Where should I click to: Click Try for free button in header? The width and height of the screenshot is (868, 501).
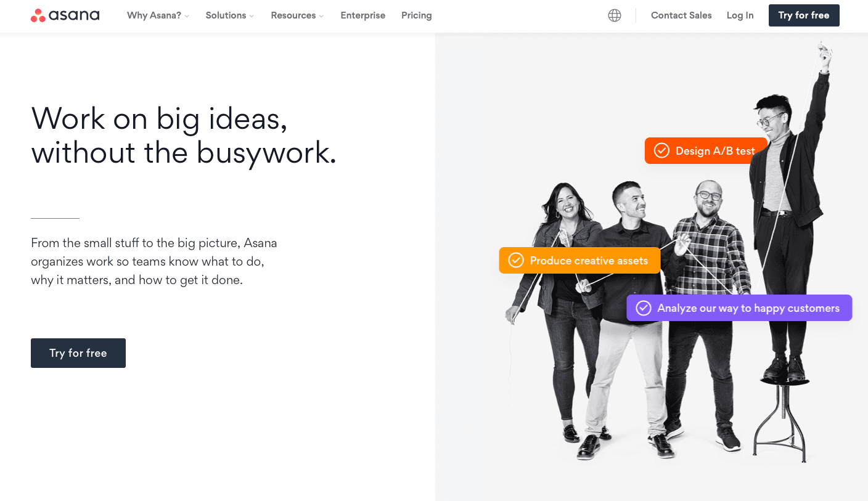[804, 15]
